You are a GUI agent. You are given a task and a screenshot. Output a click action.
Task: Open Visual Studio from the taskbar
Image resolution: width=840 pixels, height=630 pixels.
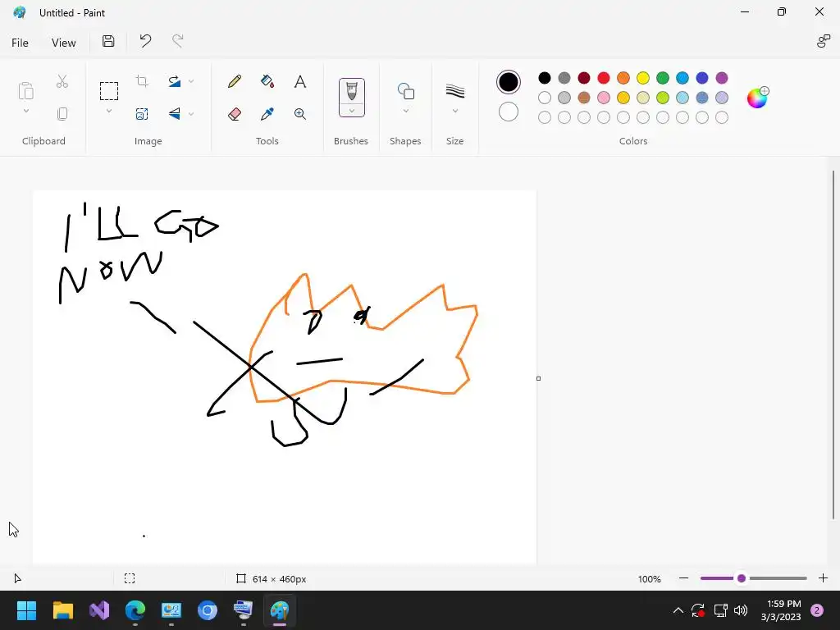[99, 610]
